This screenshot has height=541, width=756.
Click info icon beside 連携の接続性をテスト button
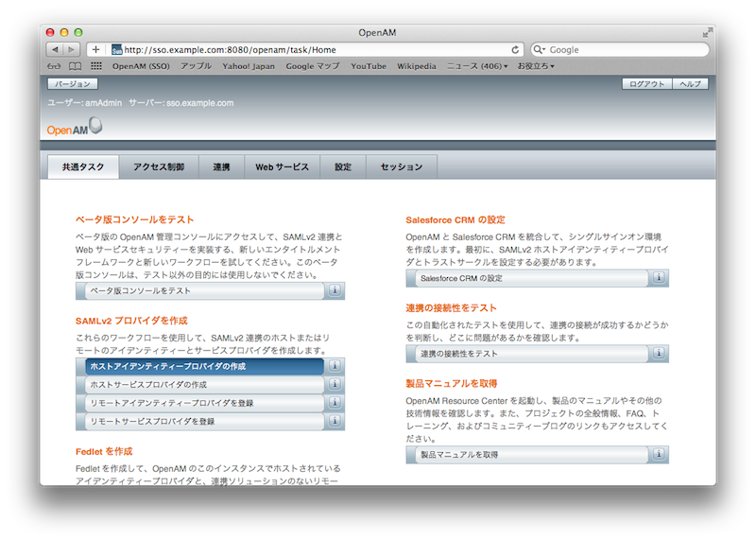[659, 354]
